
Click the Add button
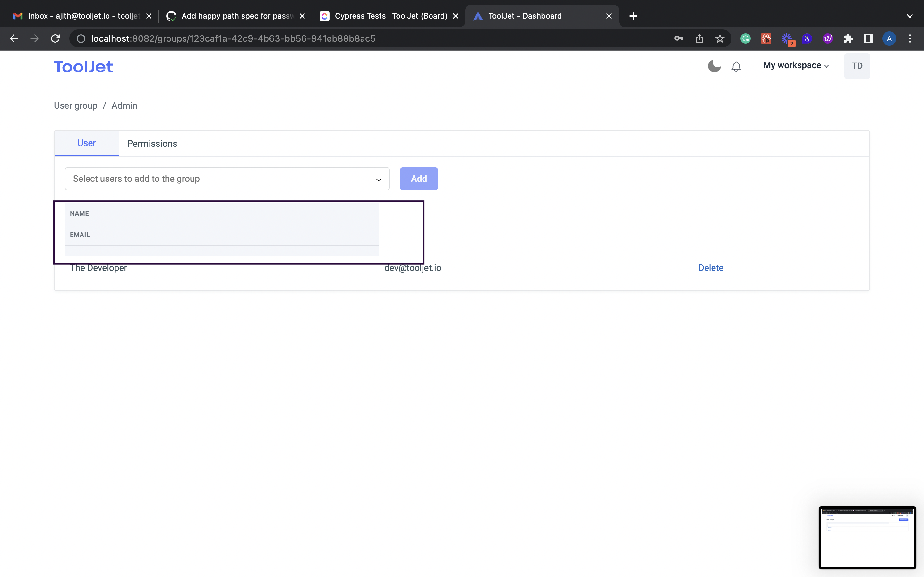pos(418,178)
